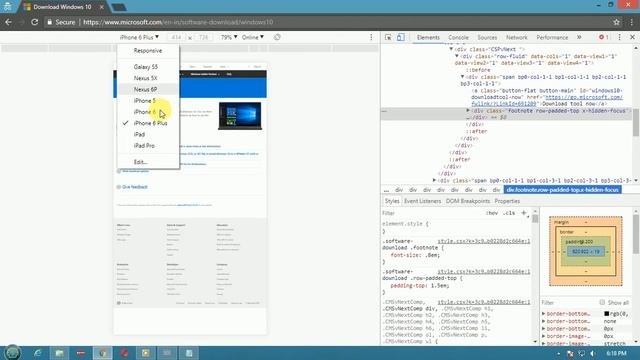Open device toolbar more options menu
This screenshot has width=640, height=360.
(371, 37)
